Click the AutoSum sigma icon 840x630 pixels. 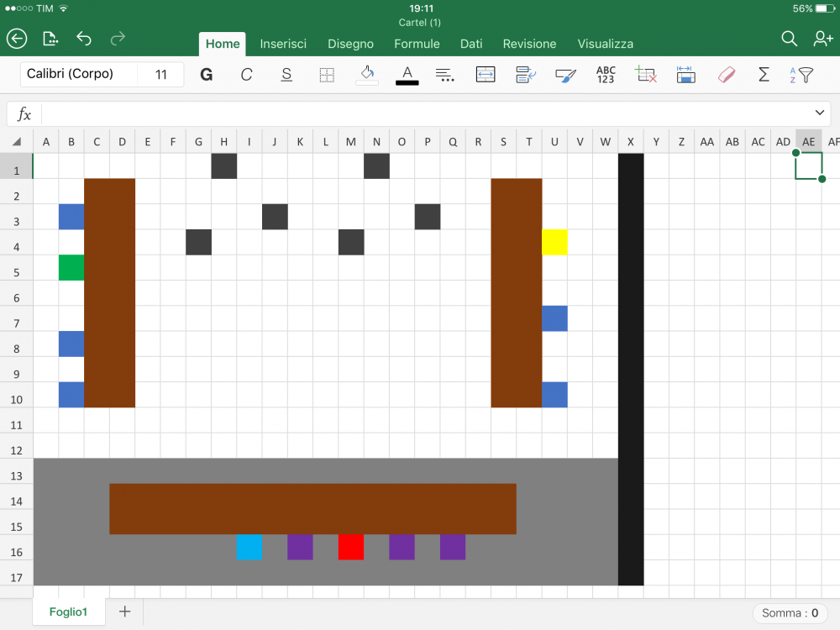pyautogui.click(x=764, y=75)
